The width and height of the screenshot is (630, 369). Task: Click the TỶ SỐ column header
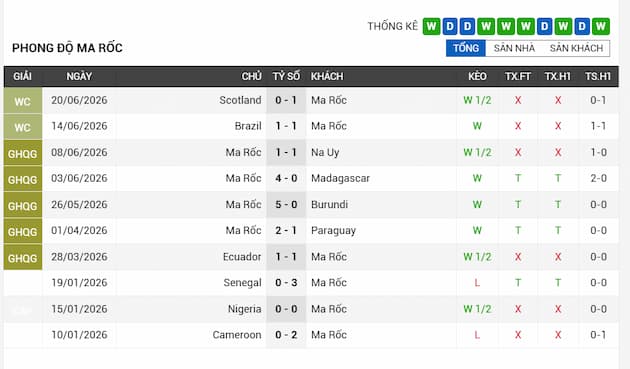pyautogui.click(x=286, y=76)
